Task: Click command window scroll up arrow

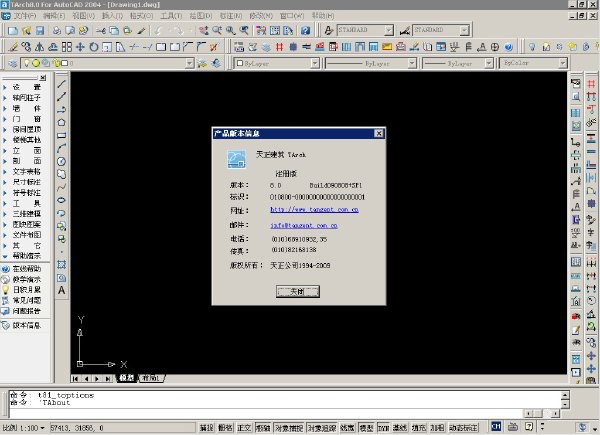Action: tap(565, 394)
